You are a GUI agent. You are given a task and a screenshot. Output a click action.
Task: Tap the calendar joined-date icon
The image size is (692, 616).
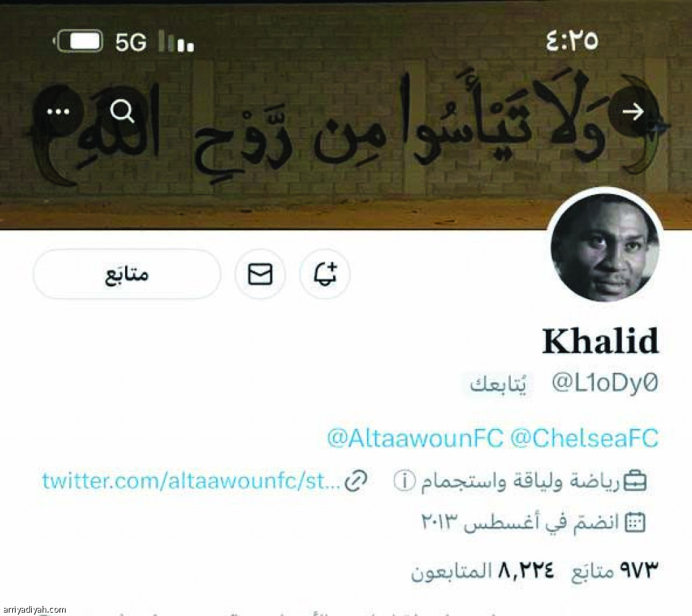click(x=635, y=523)
